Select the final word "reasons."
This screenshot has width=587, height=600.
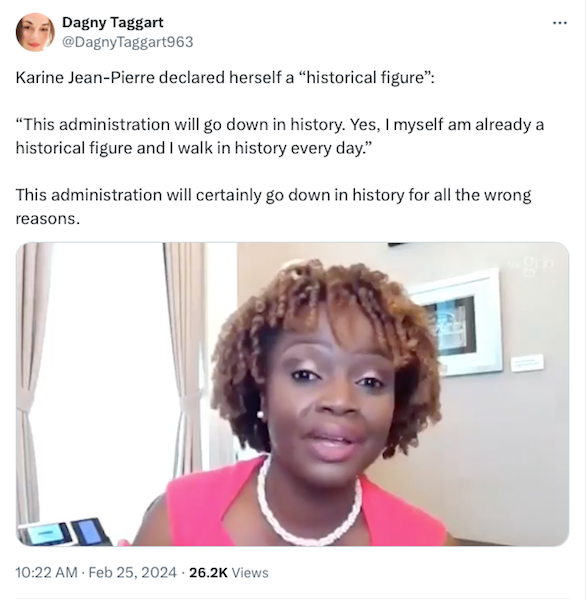pos(48,219)
